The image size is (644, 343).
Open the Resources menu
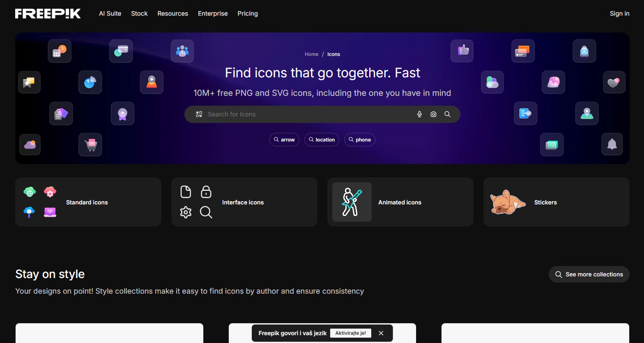click(172, 14)
